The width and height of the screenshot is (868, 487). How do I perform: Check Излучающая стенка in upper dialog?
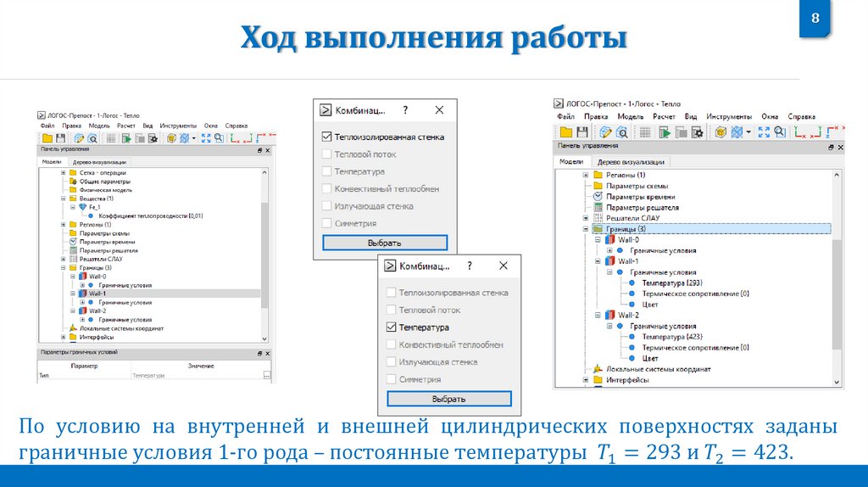(x=326, y=205)
